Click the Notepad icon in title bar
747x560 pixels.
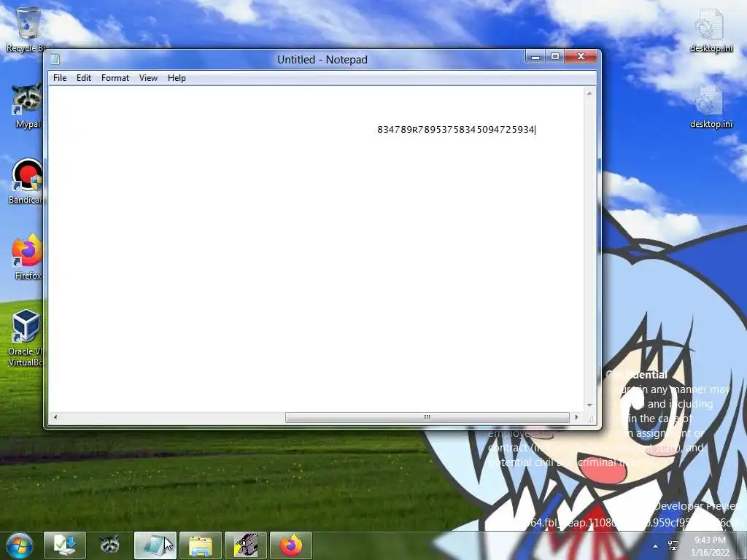point(55,60)
